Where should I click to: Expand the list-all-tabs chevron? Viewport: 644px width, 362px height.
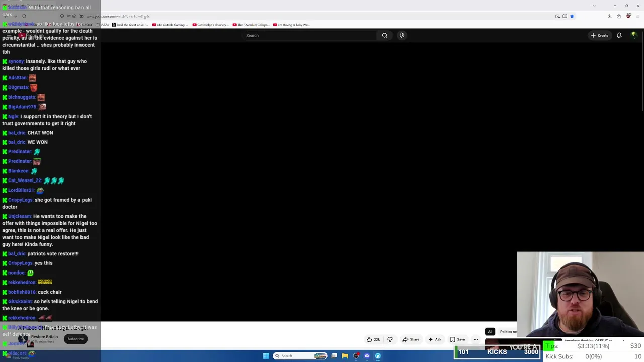pos(594,6)
